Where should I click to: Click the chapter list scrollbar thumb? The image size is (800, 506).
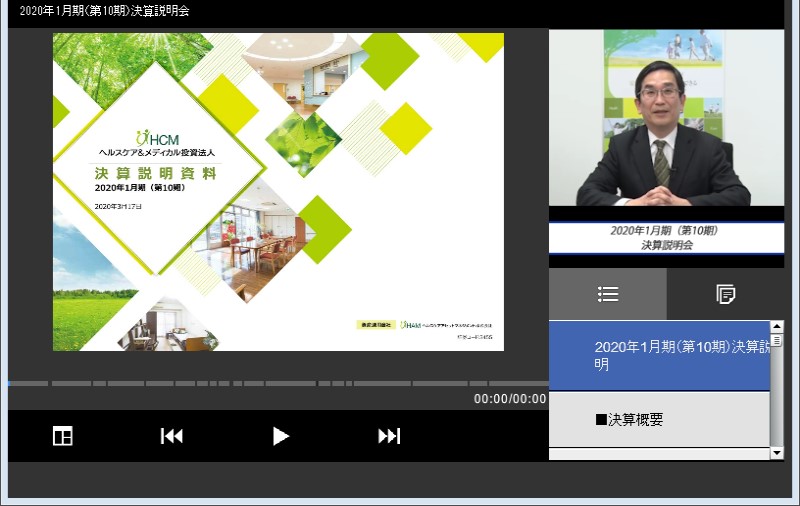777,340
